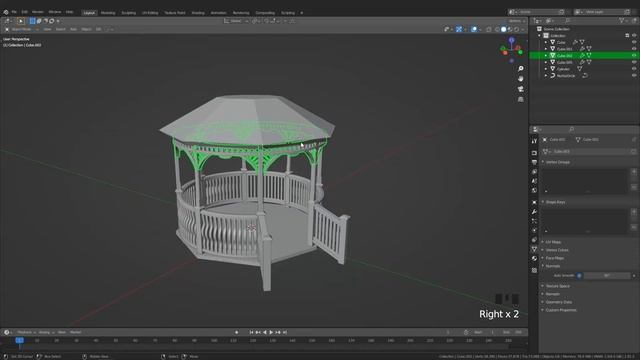The image size is (640, 360).
Task: Switch to the Animation workspace tab
Action: (218, 13)
